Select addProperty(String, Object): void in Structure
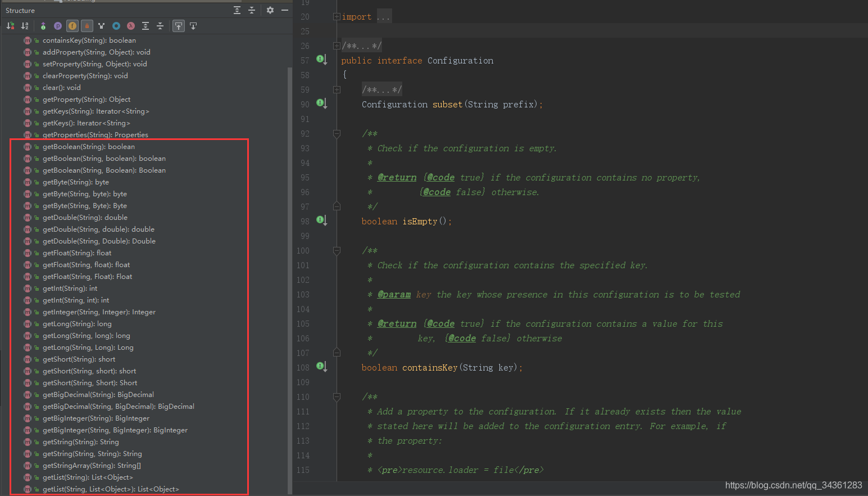Viewport: 868px width, 496px height. tap(97, 52)
